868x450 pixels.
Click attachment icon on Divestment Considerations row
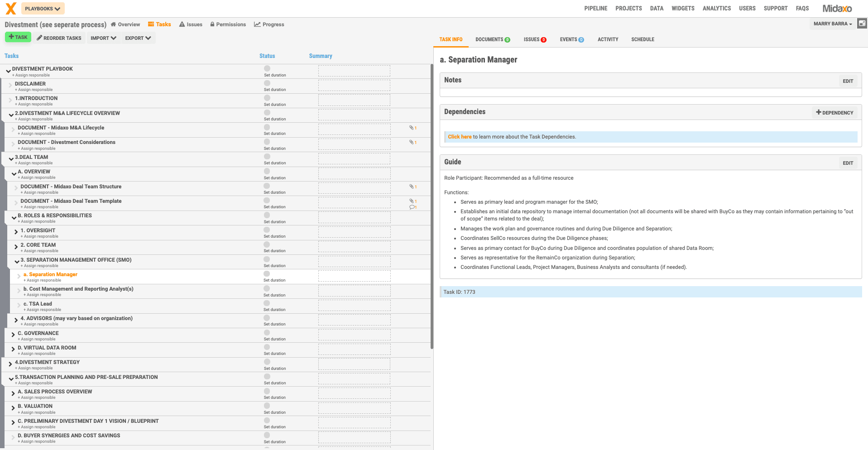click(x=412, y=142)
